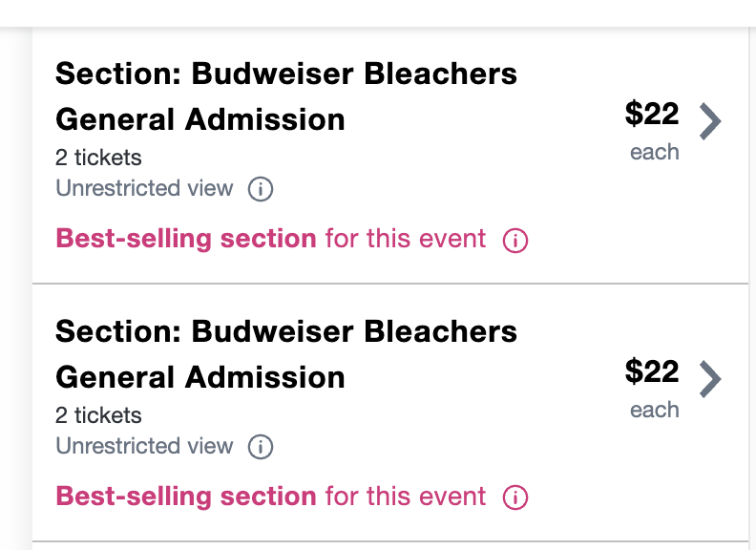The width and height of the screenshot is (756, 550).
Task: Click 'each' label under second listing's price
Action: point(654,410)
